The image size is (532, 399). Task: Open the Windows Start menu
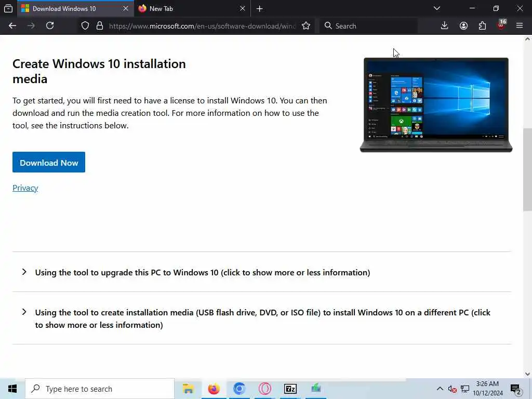coord(12,389)
